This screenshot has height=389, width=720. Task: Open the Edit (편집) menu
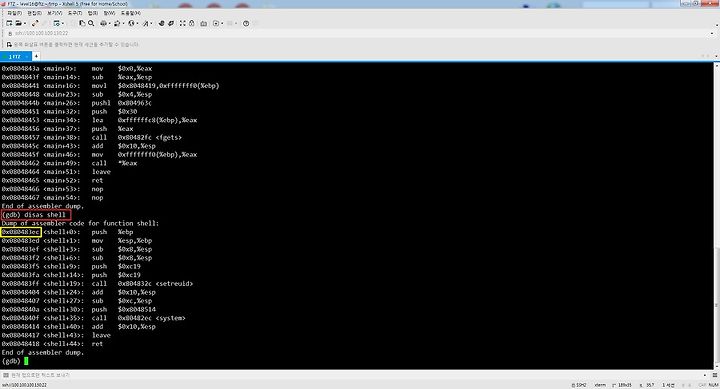click(34, 13)
